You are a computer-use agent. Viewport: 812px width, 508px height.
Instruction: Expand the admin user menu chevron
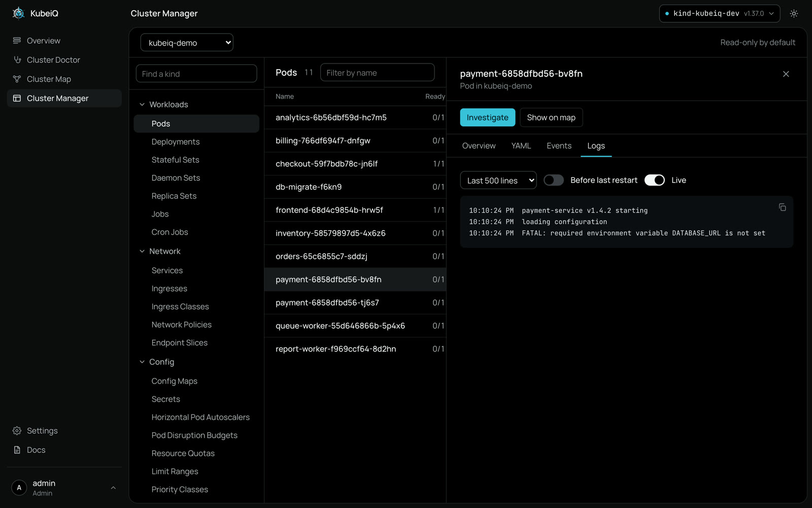click(113, 488)
